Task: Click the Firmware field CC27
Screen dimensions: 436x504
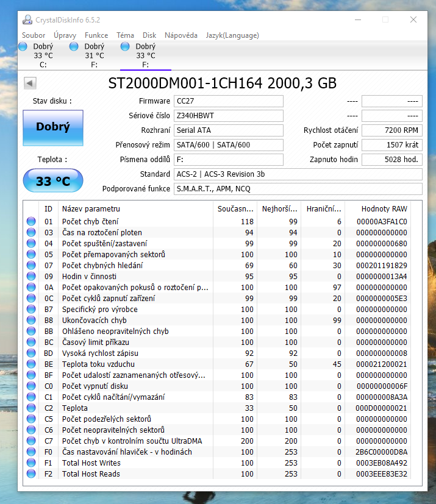Action: [229, 101]
